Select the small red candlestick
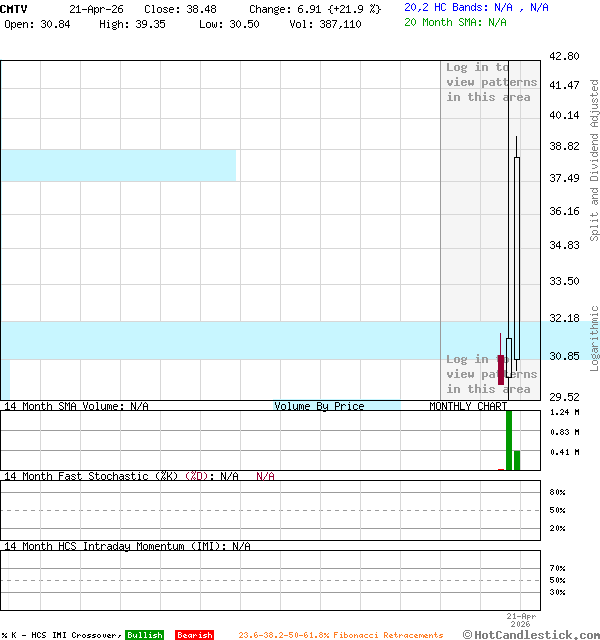The image size is (600, 640). point(500,367)
